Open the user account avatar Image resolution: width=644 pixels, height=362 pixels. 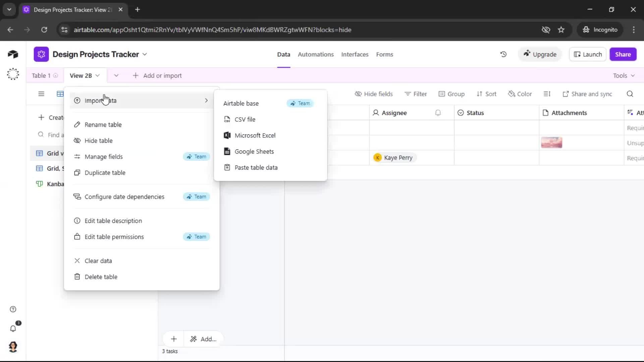[13, 347]
